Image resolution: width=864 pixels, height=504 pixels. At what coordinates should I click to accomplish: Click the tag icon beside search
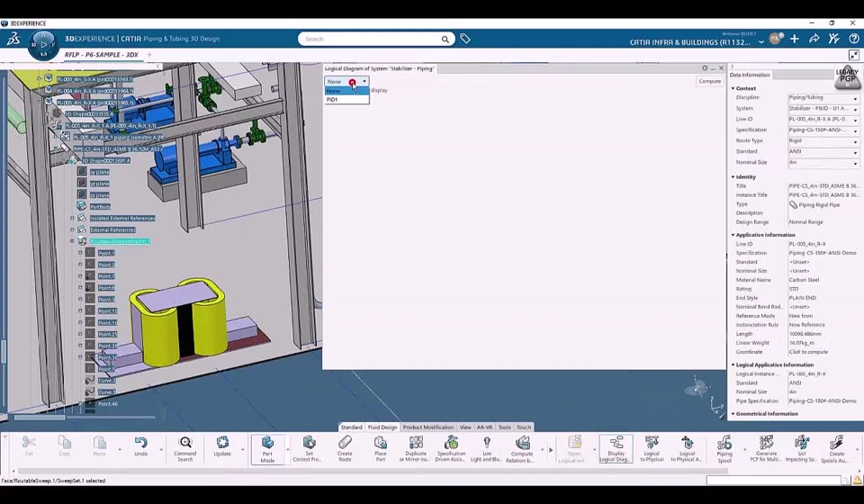click(x=465, y=39)
